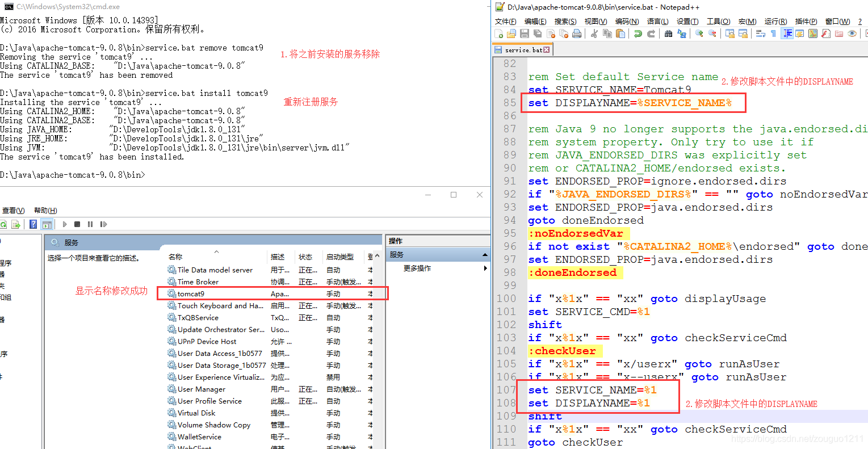Stop the selected service with stop icon
868x449 pixels.
(77, 224)
